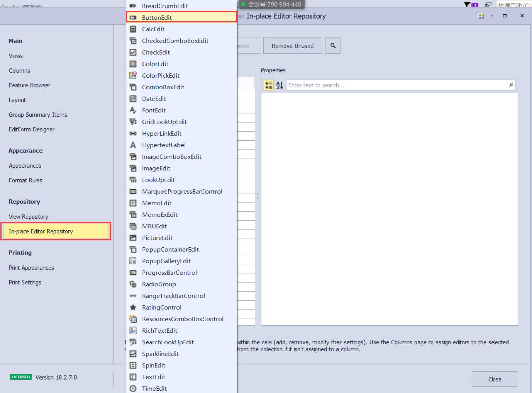Viewport: 532px width, 393px height.
Task: Click the TimeEdit clock icon
Action: [133, 388]
